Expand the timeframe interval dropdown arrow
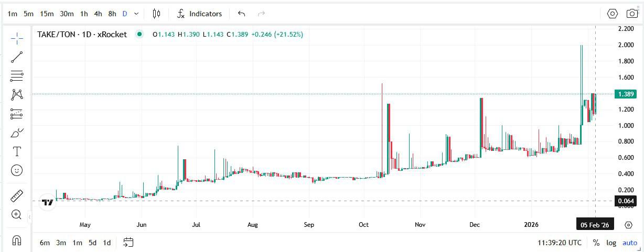 point(137,14)
